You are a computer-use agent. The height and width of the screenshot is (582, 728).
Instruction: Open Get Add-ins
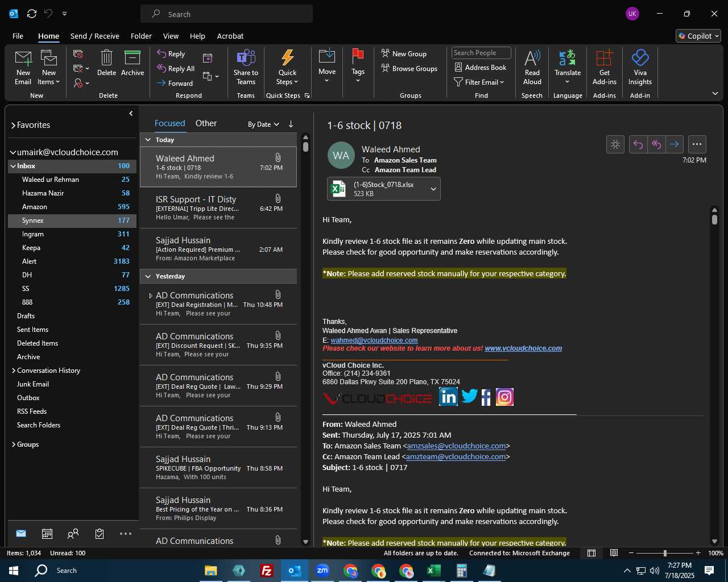pos(605,68)
